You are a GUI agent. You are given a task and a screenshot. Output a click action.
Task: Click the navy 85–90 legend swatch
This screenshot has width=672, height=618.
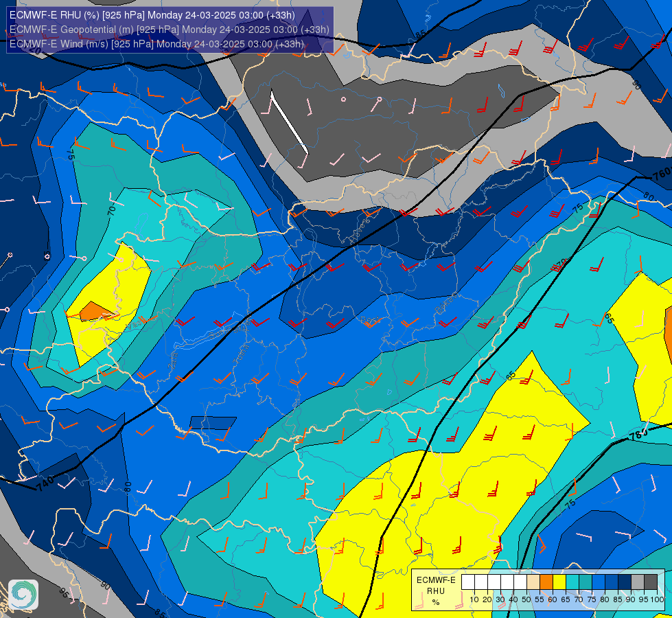point(625,582)
